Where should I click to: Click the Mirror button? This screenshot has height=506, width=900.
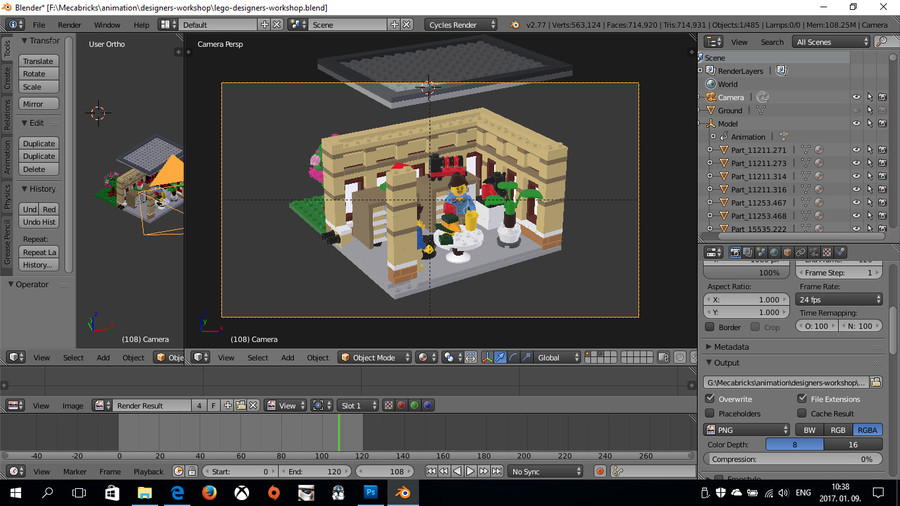click(x=38, y=104)
